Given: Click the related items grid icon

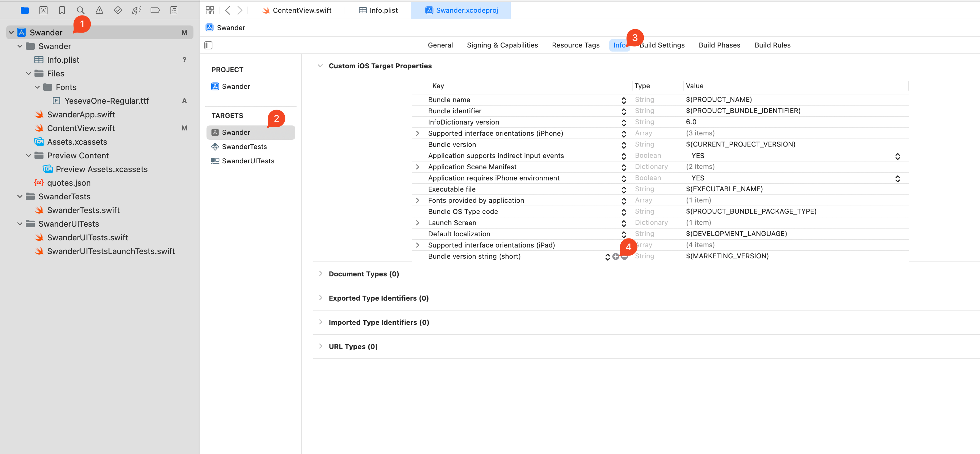Looking at the screenshot, I should pyautogui.click(x=210, y=10).
